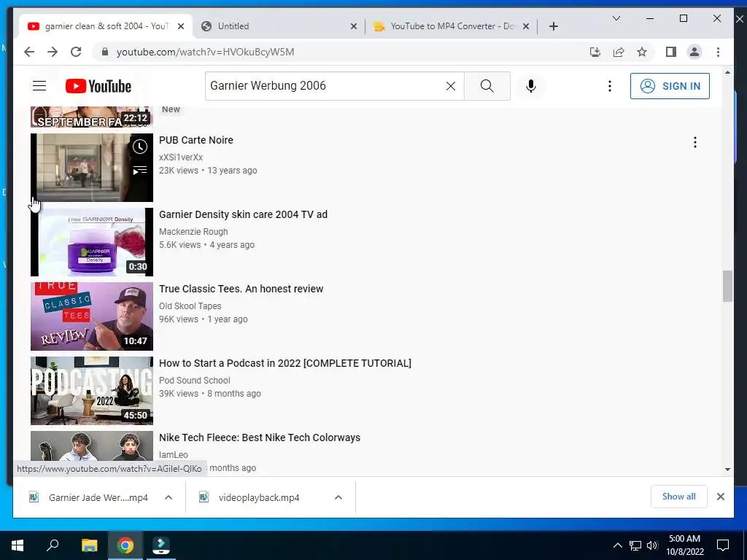Open channel xXSi1verXx
The width and height of the screenshot is (747, 560).
pyautogui.click(x=181, y=157)
